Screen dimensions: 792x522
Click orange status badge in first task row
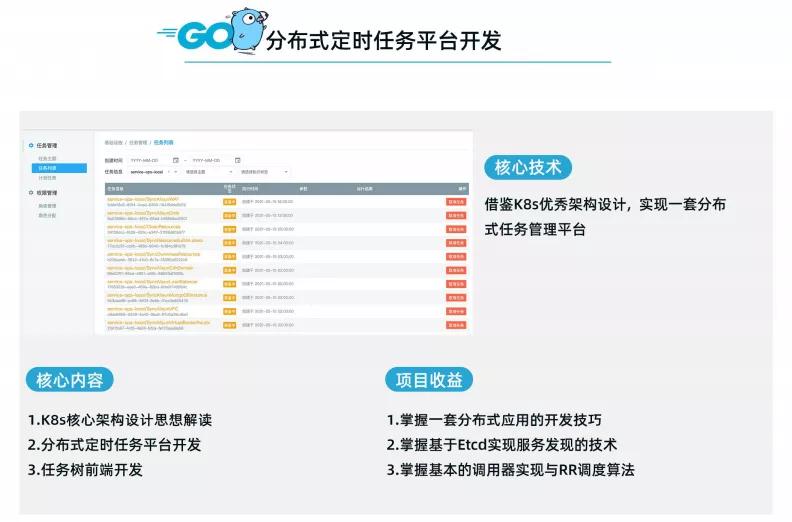(229, 201)
